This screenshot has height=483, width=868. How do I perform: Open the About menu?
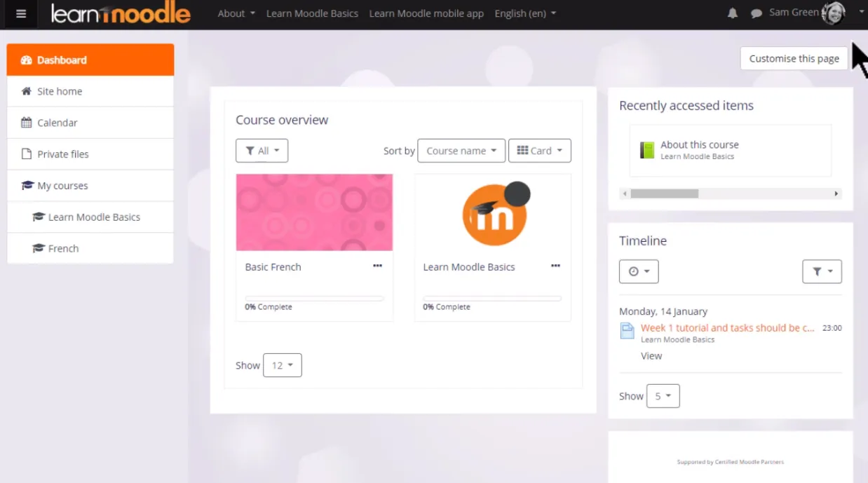[236, 13]
